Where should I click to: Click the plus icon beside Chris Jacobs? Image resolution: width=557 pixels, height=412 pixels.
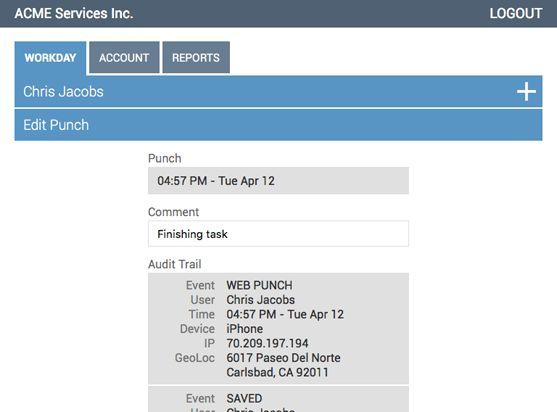point(526,92)
